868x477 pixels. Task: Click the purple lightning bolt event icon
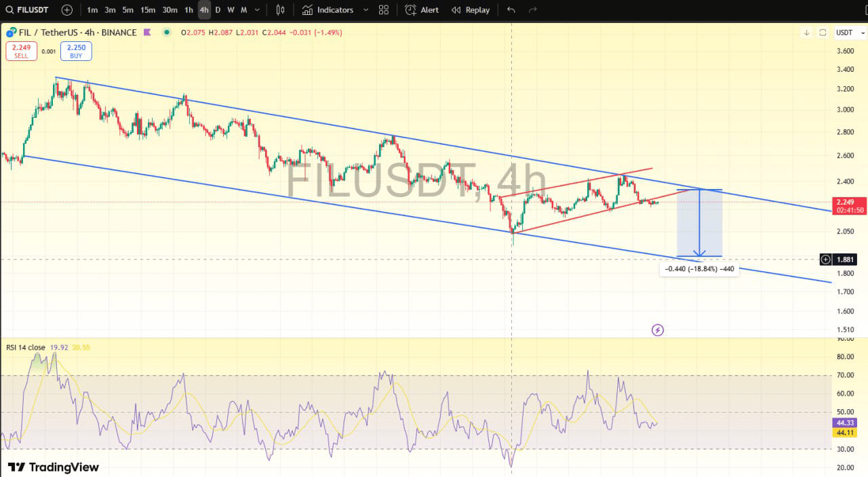coord(657,330)
